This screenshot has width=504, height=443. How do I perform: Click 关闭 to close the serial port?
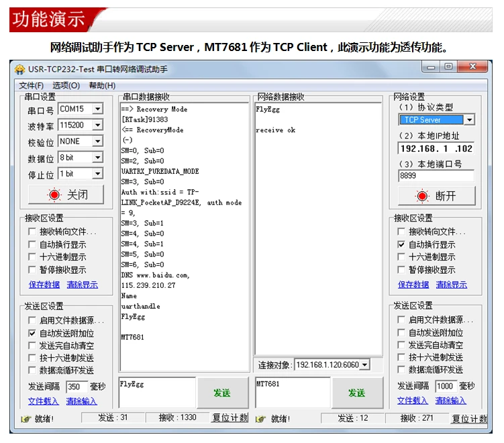point(66,195)
